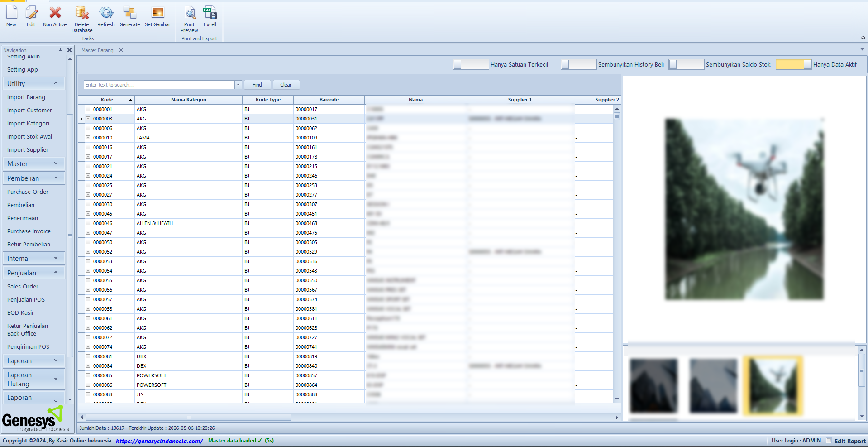Open EOD Kasir in navigation
The image size is (868, 447).
click(20, 313)
